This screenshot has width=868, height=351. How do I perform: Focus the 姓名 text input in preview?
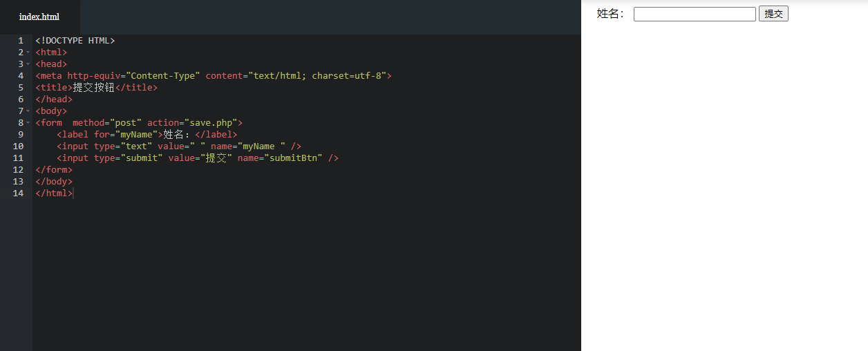pyautogui.click(x=695, y=14)
